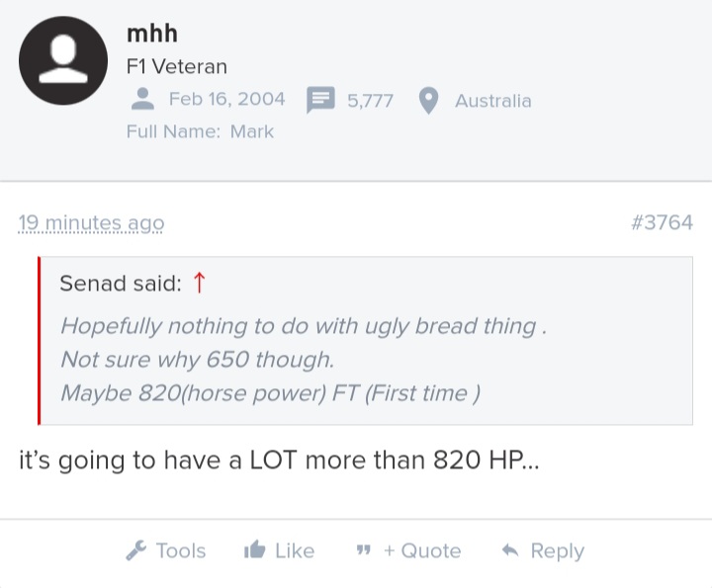Screen dimensions: 712x588
Task: Click the quotation marks icon
Action: 363,550
